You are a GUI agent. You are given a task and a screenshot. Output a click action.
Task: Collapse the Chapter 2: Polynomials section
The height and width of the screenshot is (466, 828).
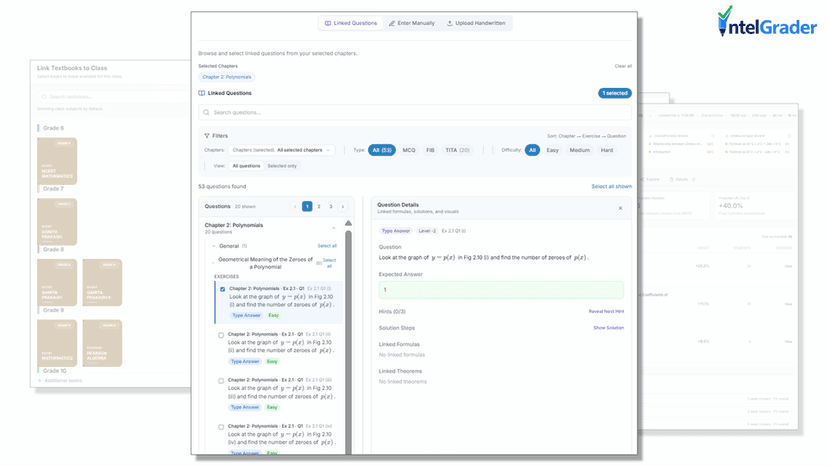[334, 228]
